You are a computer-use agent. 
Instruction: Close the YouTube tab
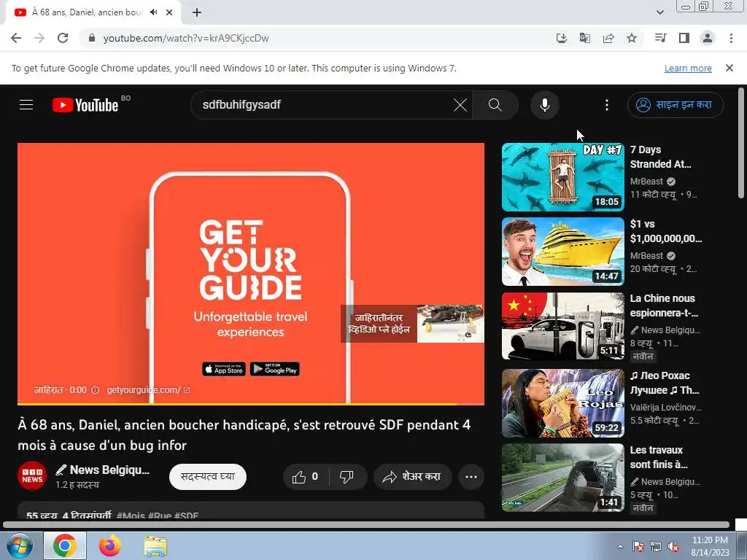169,12
